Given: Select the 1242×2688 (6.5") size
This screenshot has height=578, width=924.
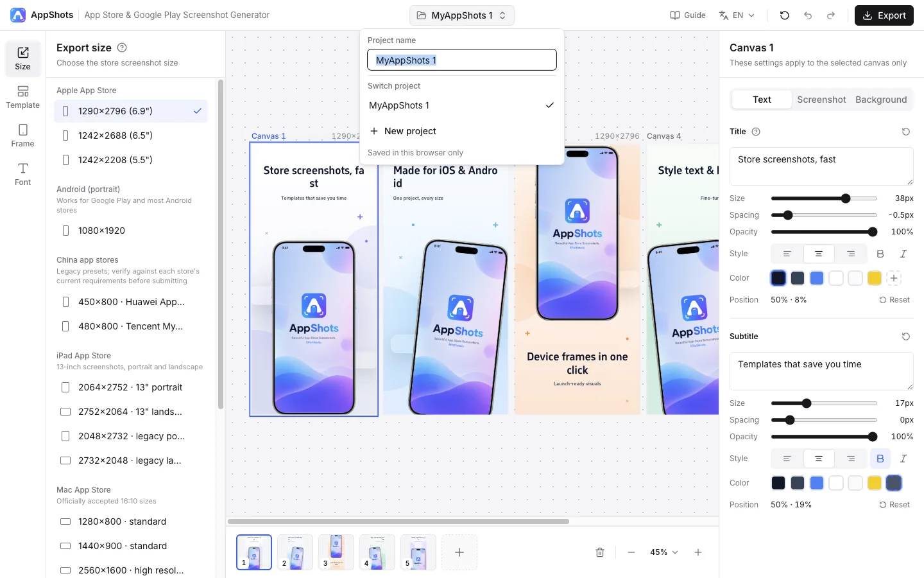Looking at the screenshot, I should (131, 136).
